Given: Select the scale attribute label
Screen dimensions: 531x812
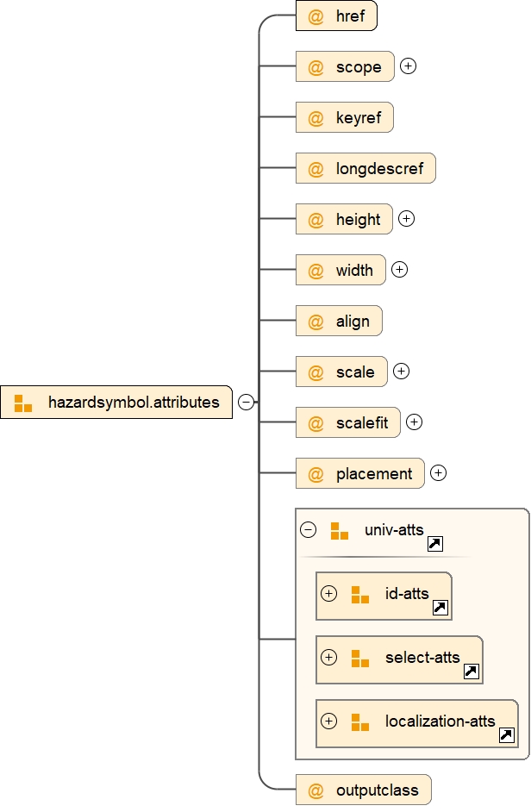Looking at the screenshot, I should [355, 372].
